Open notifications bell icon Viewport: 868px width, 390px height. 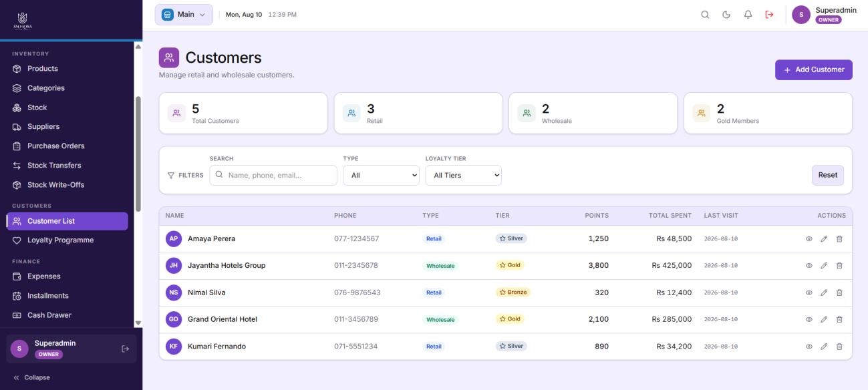point(748,15)
